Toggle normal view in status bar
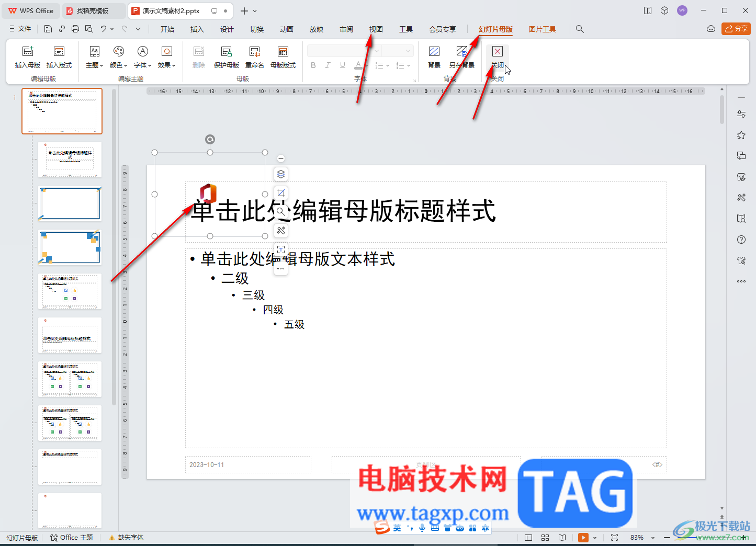Screen dimensions: 756x546 528,538
